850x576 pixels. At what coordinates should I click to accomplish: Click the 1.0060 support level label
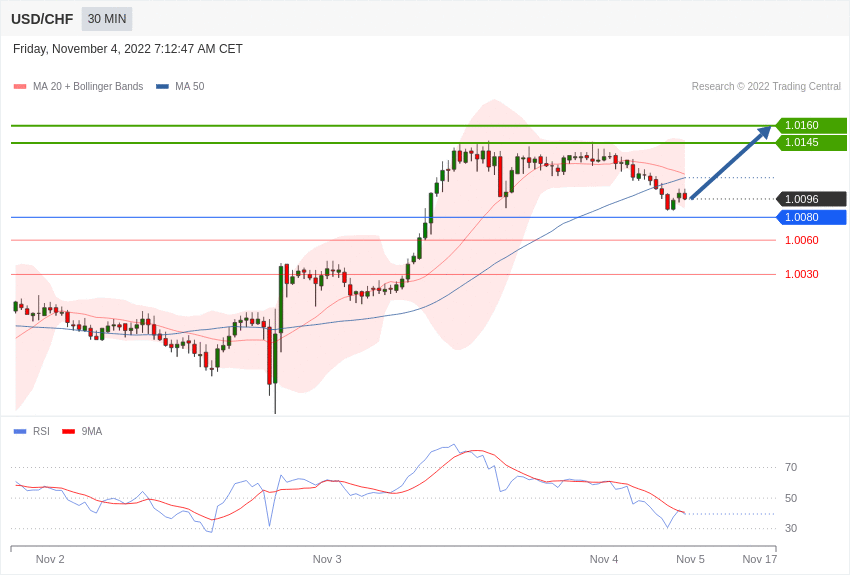click(802, 240)
